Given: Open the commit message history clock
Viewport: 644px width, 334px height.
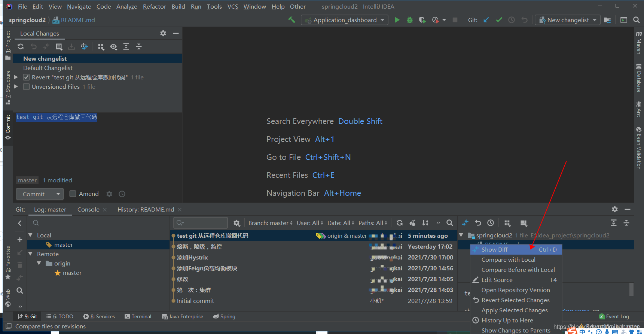Looking at the screenshot, I should (x=122, y=194).
